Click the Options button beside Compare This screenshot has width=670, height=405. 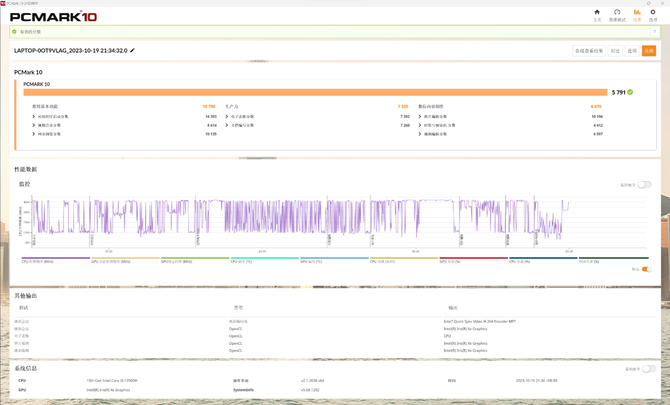(632, 51)
